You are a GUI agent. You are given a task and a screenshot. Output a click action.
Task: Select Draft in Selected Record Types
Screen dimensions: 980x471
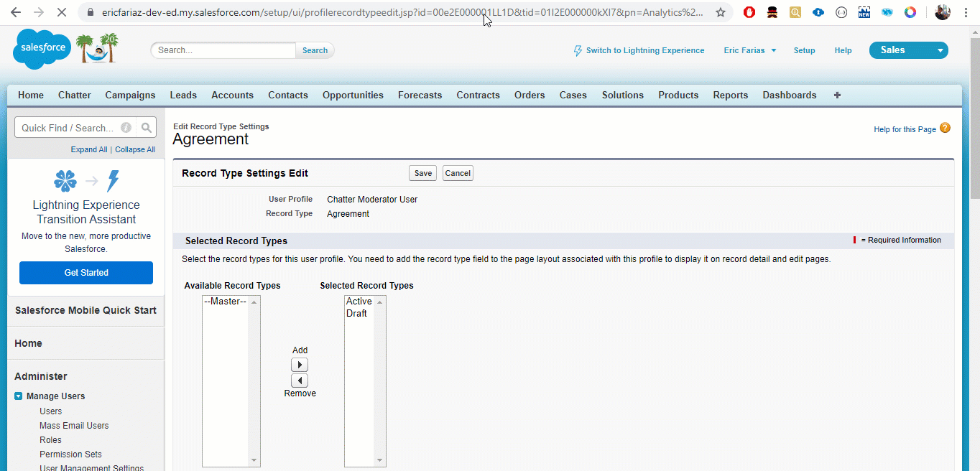[x=356, y=313]
